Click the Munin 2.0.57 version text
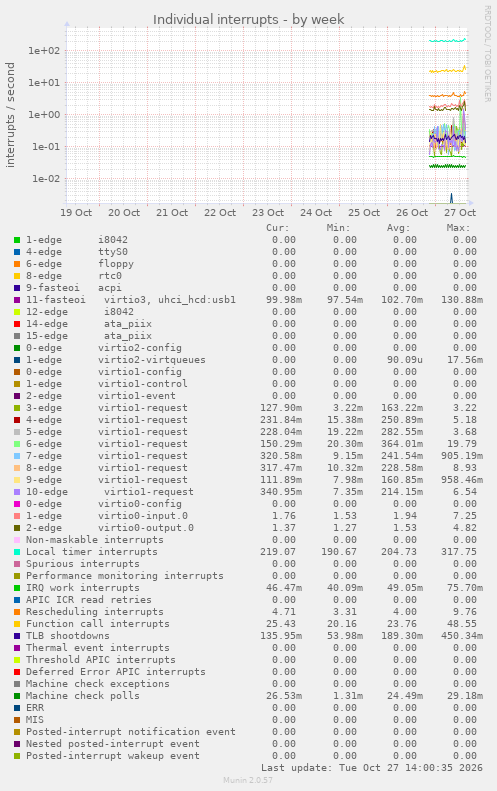 click(248, 780)
